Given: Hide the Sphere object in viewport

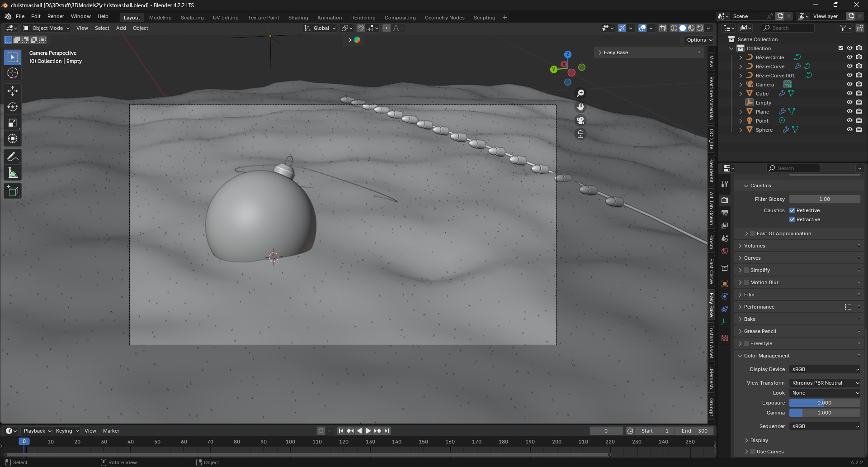Looking at the screenshot, I should tap(849, 130).
